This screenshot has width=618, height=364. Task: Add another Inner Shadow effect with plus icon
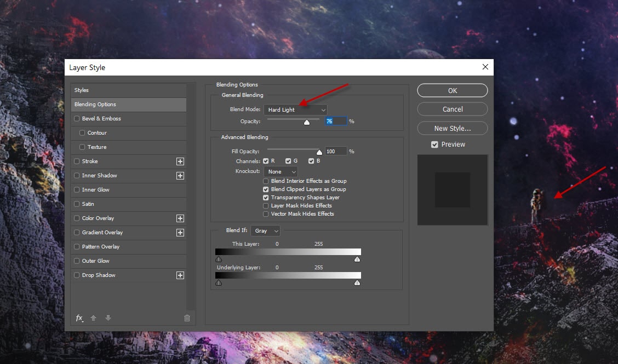180,176
